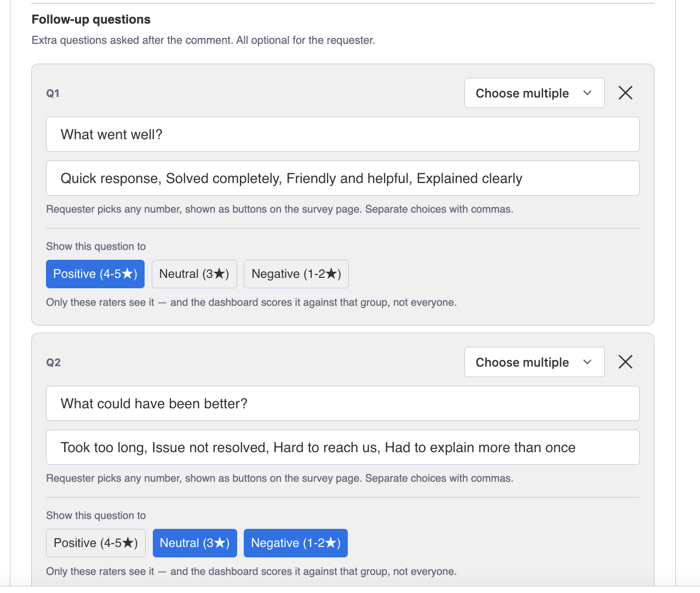
Task: Remove question Q2 with the X icon
Action: 625,362
